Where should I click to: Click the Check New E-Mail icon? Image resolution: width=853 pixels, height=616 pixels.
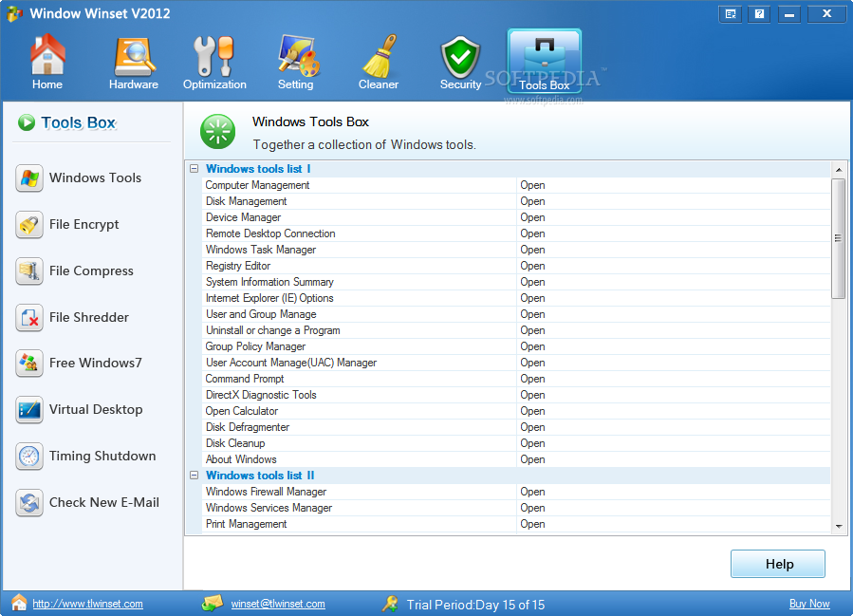click(29, 502)
